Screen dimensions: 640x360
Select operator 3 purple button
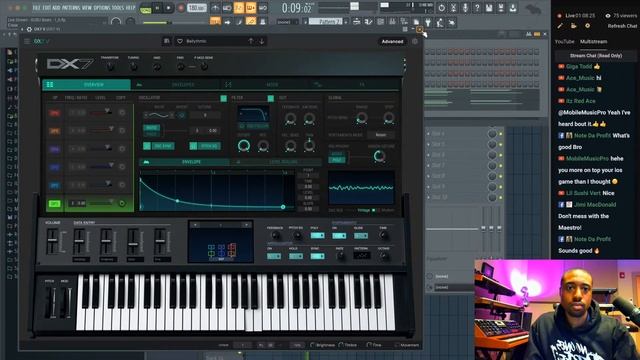(55, 149)
